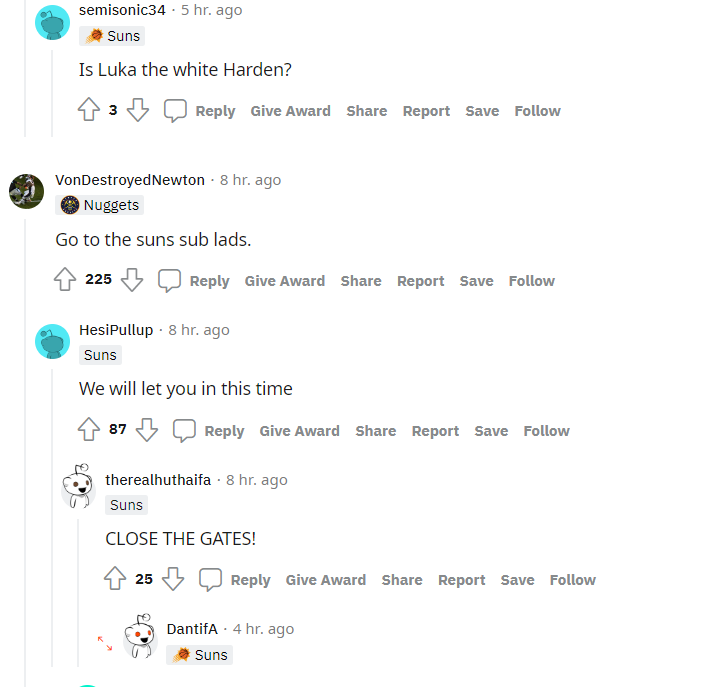726x687 pixels.
Task: Upvote VonDestroyedNewton's suns sub comment
Action: 65,280
